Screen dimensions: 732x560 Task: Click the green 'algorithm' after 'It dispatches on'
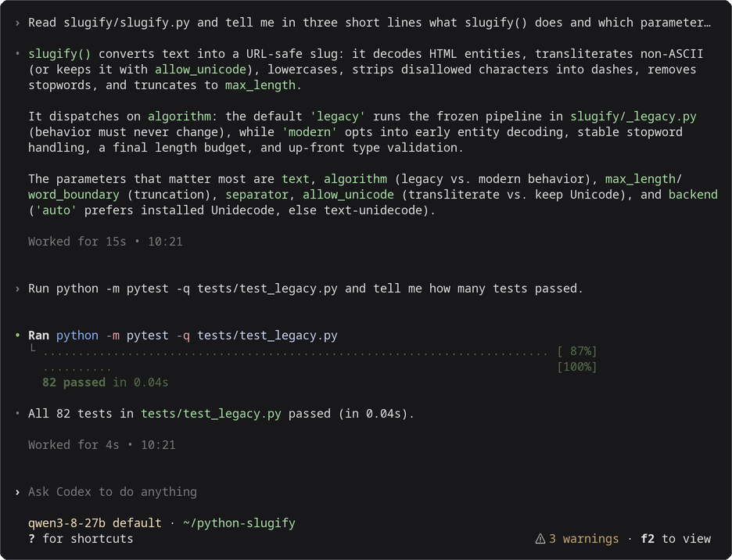[179, 117]
